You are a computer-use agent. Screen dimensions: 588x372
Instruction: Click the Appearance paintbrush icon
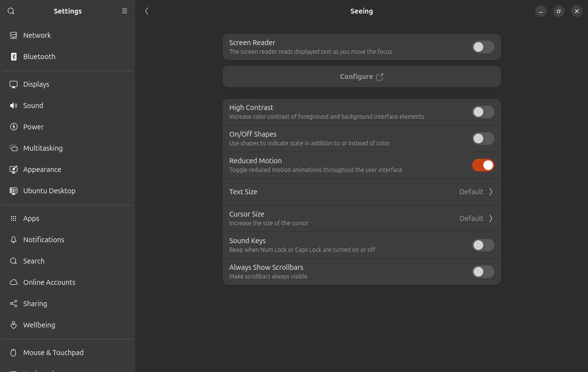(x=13, y=169)
